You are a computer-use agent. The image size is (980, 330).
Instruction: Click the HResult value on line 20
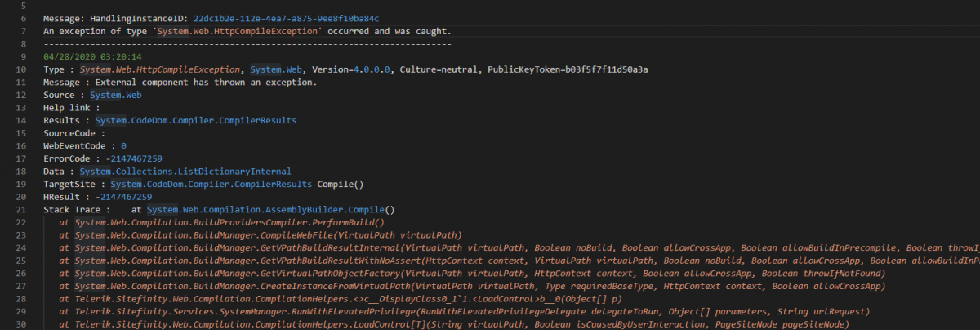click(123, 197)
